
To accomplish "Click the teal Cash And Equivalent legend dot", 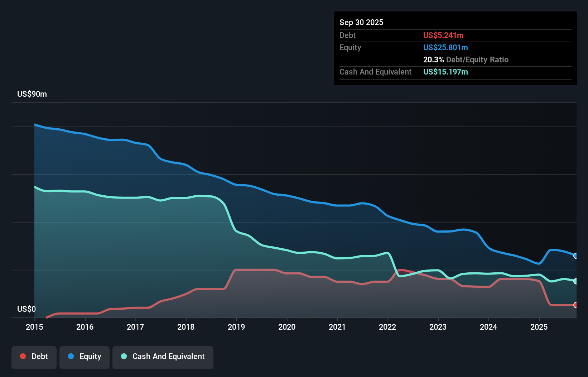I will point(123,356).
